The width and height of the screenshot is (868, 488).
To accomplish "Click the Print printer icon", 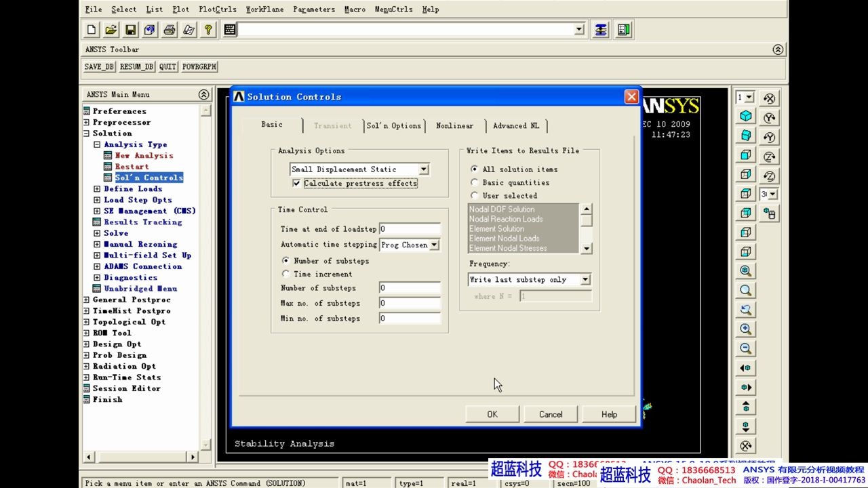I will pos(170,30).
